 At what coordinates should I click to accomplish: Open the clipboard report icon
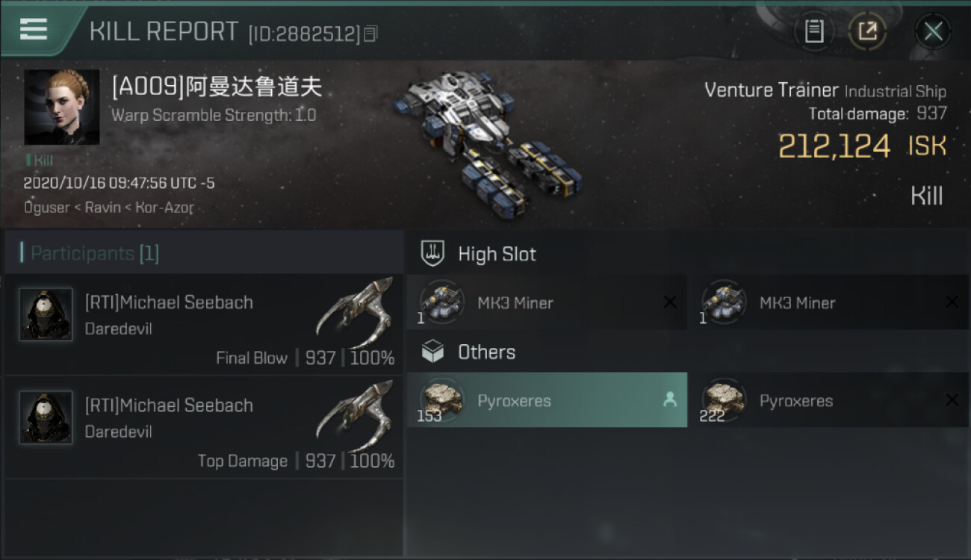pos(814,31)
